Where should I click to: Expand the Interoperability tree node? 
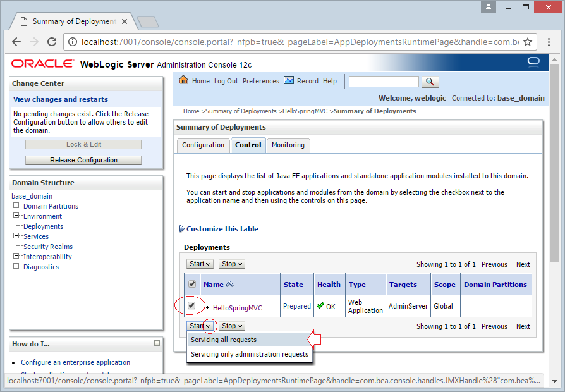point(16,255)
